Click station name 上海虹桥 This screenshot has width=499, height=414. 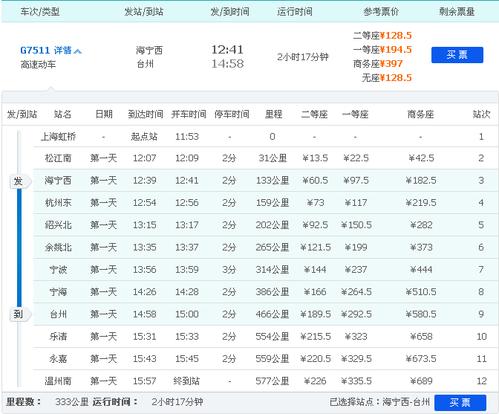(x=58, y=137)
